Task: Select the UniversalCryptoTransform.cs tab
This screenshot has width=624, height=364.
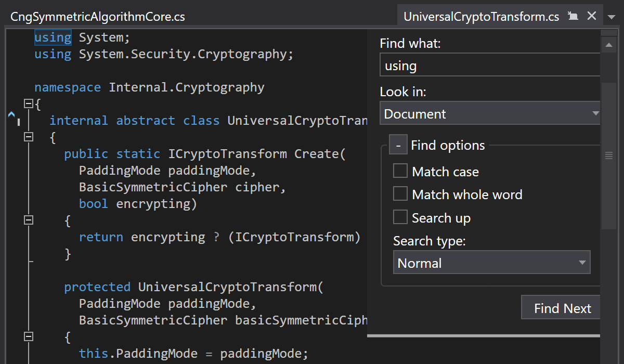Action: pyautogui.click(x=481, y=17)
